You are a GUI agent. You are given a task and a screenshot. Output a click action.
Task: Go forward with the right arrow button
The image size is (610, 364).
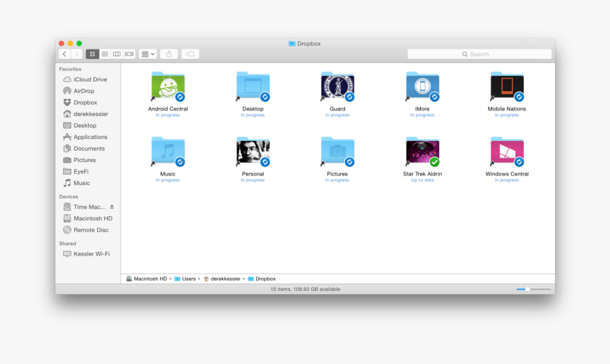pos(77,54)
